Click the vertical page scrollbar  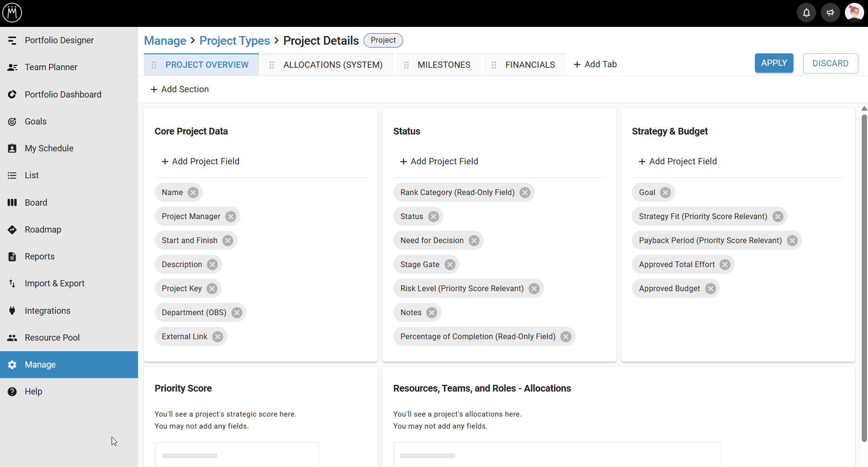pos(864,278)
